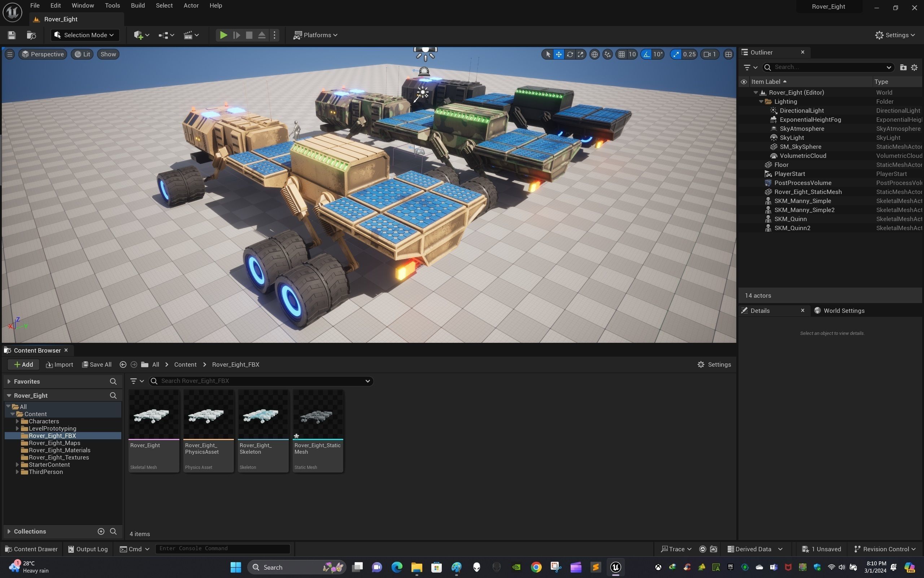This screenshot has height=578, width=924.
Task: Open Content Browser Settings
Action: pyautogui.click(x=714, y=365)
